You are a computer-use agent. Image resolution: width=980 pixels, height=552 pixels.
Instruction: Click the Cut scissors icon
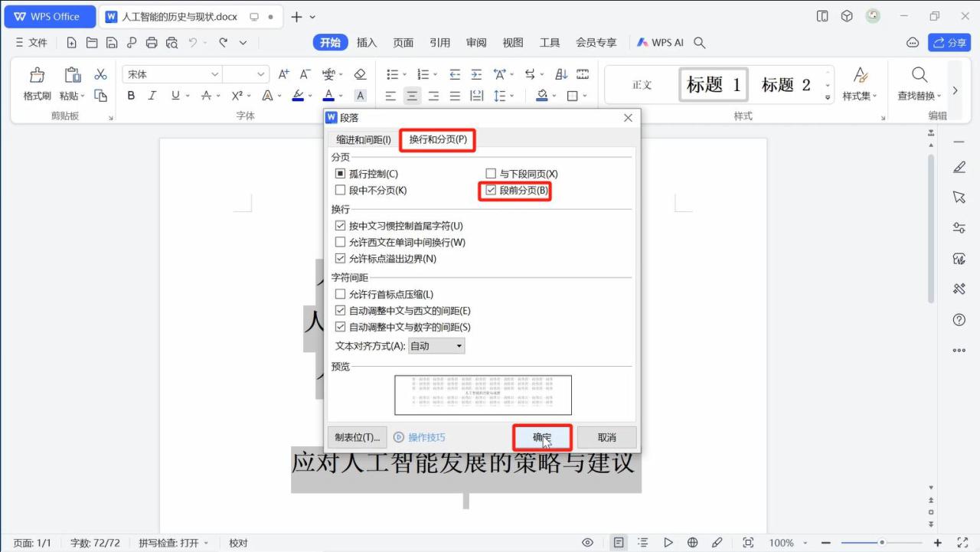click(100, 74)
